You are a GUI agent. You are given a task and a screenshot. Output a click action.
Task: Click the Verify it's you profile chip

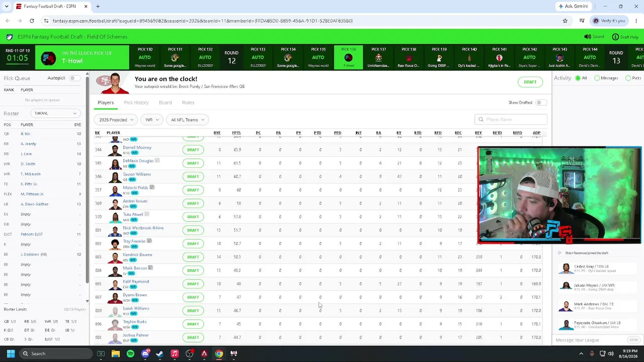click(609, 21)
